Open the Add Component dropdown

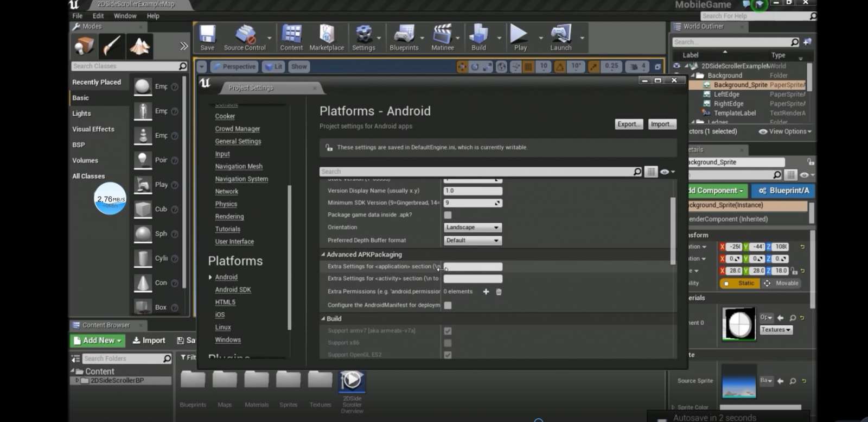[x=718, y=191]
